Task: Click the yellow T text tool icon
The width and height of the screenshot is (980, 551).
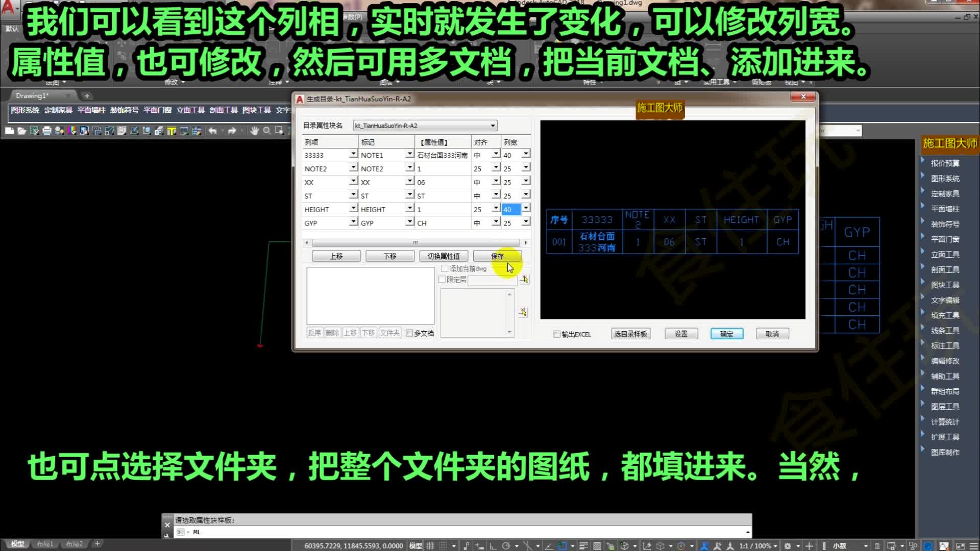Action: [x=171, y=131]
